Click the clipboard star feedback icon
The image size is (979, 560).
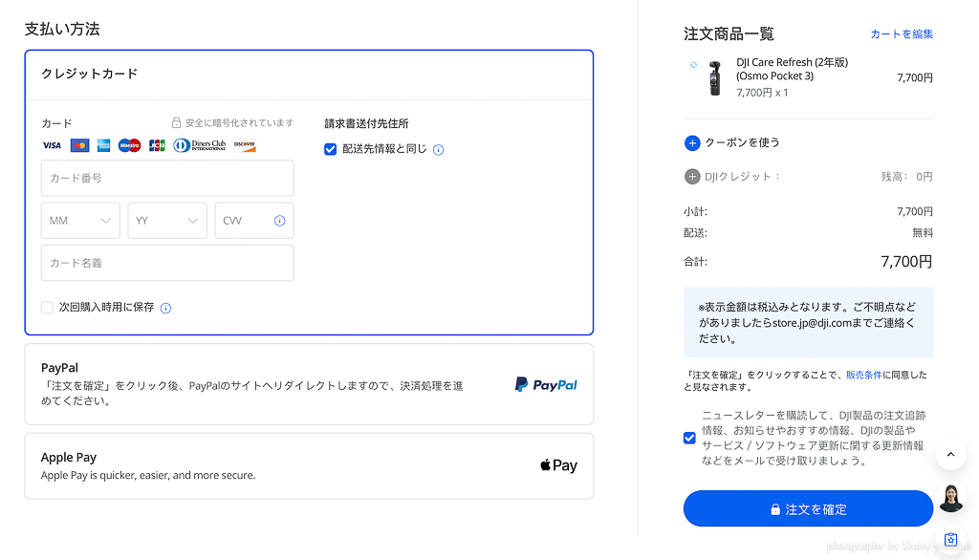click(950, 539)
